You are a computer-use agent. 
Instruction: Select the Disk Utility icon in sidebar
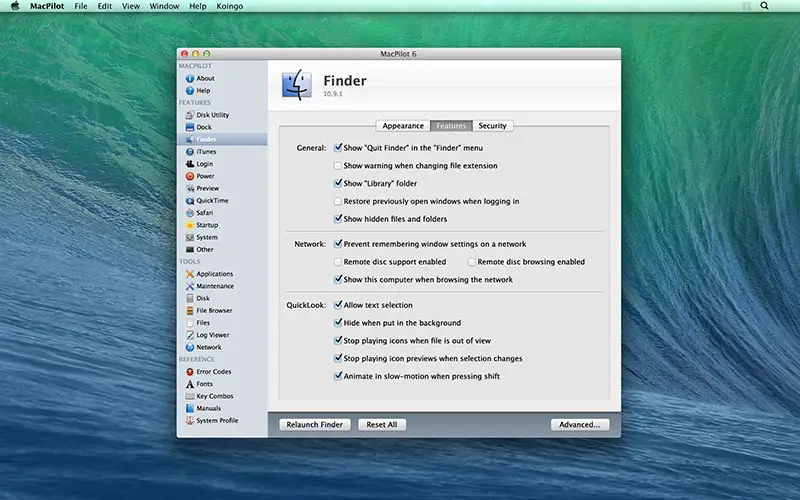[x=190, y=115]
